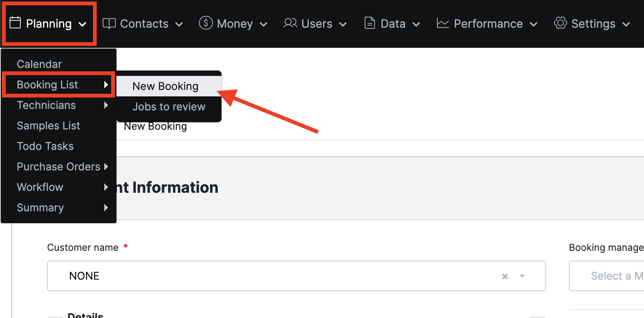
Task: Clear the NONE customer name selection
Action: [505, 276]
